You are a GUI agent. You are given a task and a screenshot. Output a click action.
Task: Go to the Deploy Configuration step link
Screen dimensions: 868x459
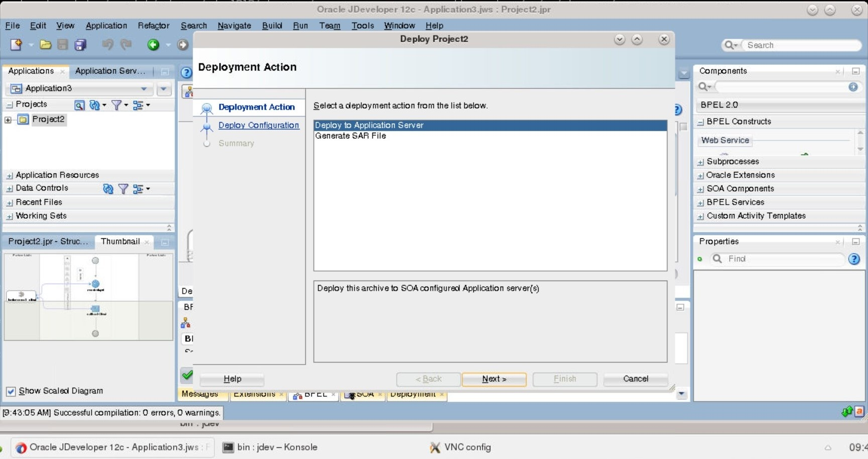click(259, 125)
